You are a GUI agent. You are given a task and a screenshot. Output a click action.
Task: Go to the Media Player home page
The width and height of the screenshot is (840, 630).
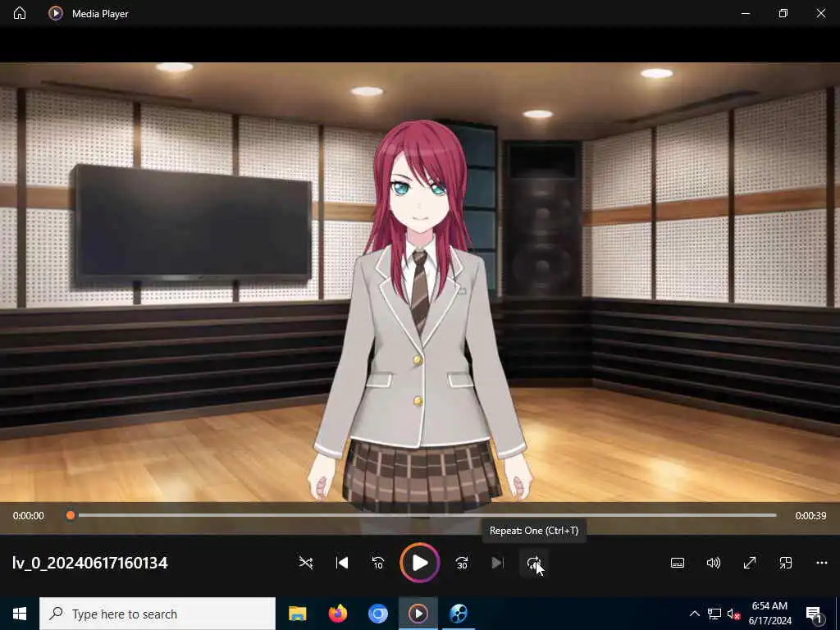20,13
